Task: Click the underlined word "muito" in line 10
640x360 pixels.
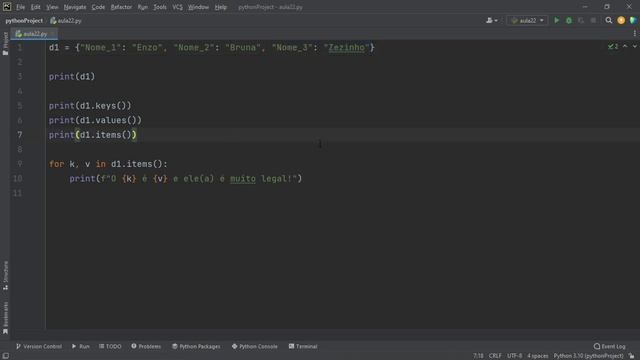Action: (x=243, y=179)
